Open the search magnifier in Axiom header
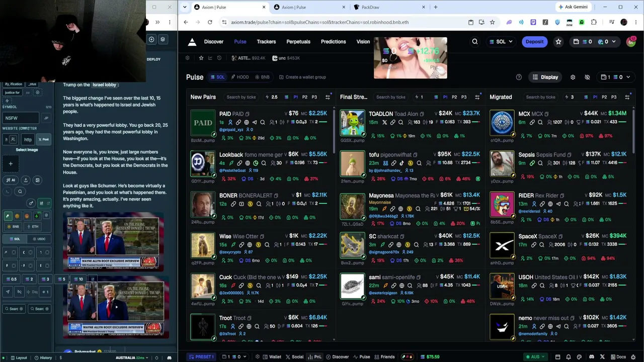The image size is (644, 362). (474, 42)
